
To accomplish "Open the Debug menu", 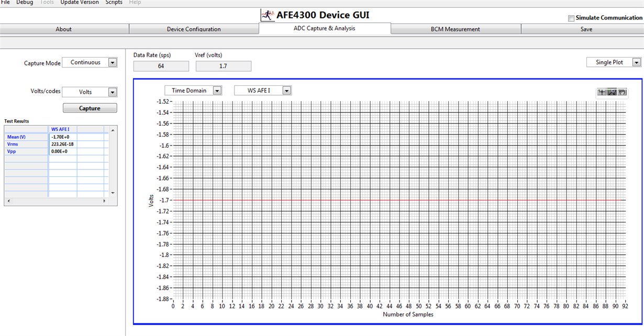I will coord(25,3).
